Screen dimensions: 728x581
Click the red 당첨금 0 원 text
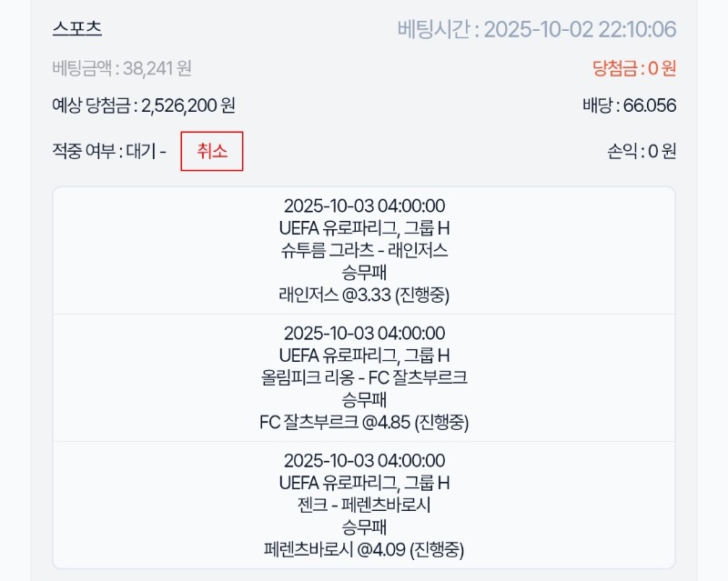tap(633, 67)
